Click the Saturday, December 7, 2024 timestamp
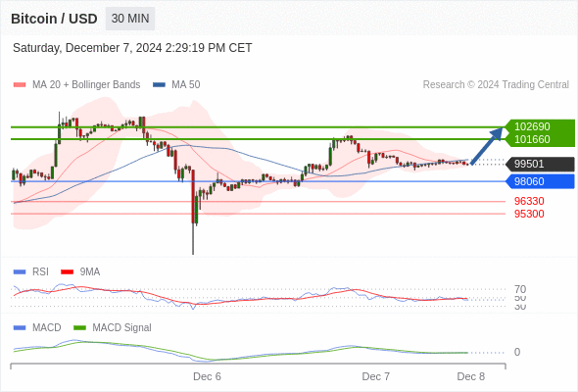This screenshot has width=578, height=392. click(x=132, y=48)
